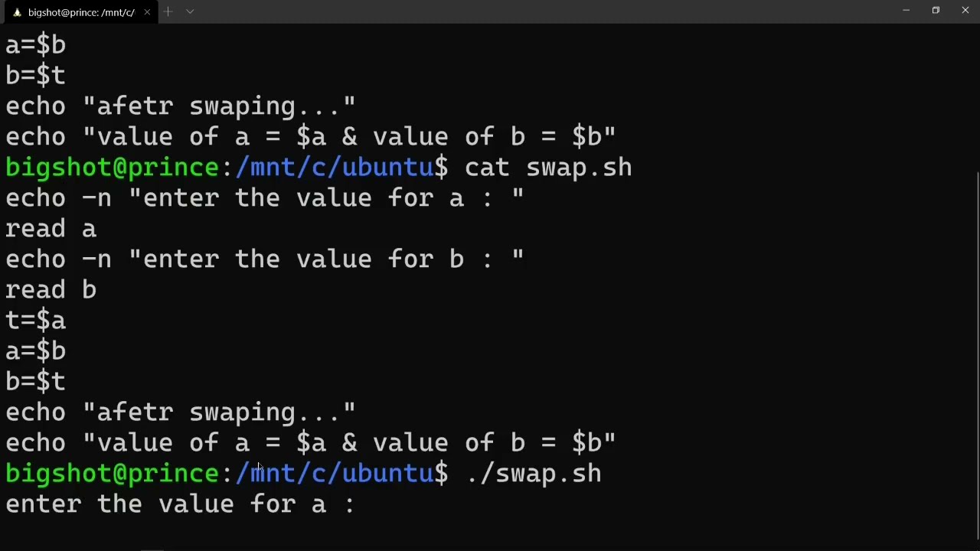Screen dimensions: 980x551
Task: Restore down the terminal window
Action: 936,11
